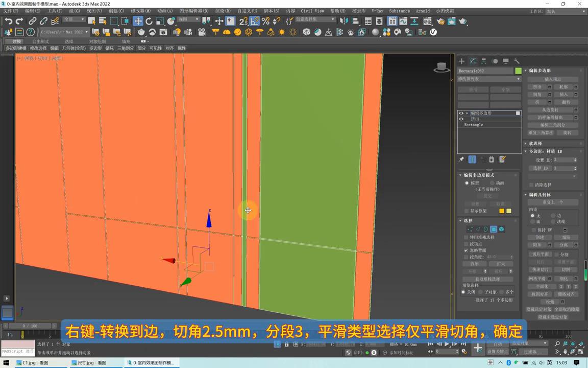Select Vertex sub-object mode in 选择 rollout
This screenshot has width=588, height=368.
pyautogui.click(x=471, y=229)
